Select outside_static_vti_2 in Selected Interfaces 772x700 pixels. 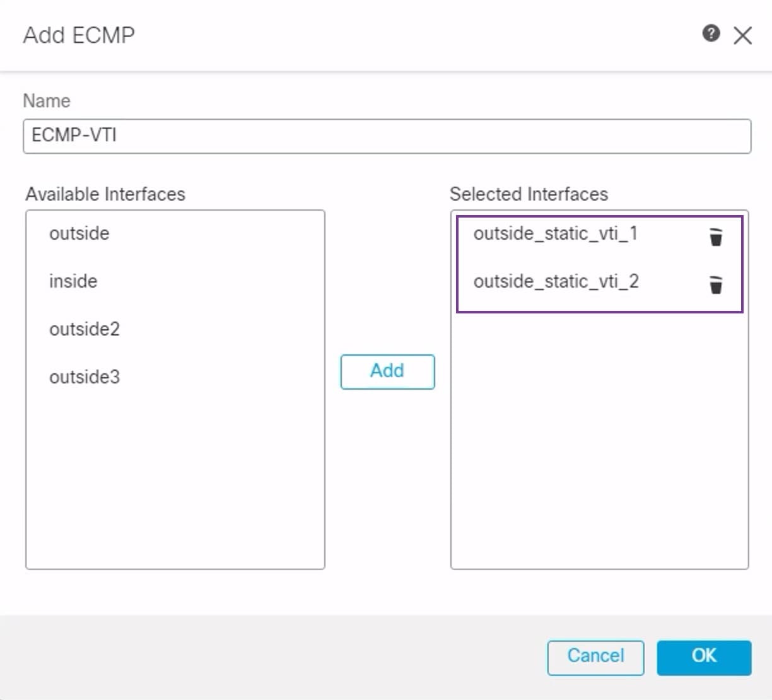coord(557,282)
